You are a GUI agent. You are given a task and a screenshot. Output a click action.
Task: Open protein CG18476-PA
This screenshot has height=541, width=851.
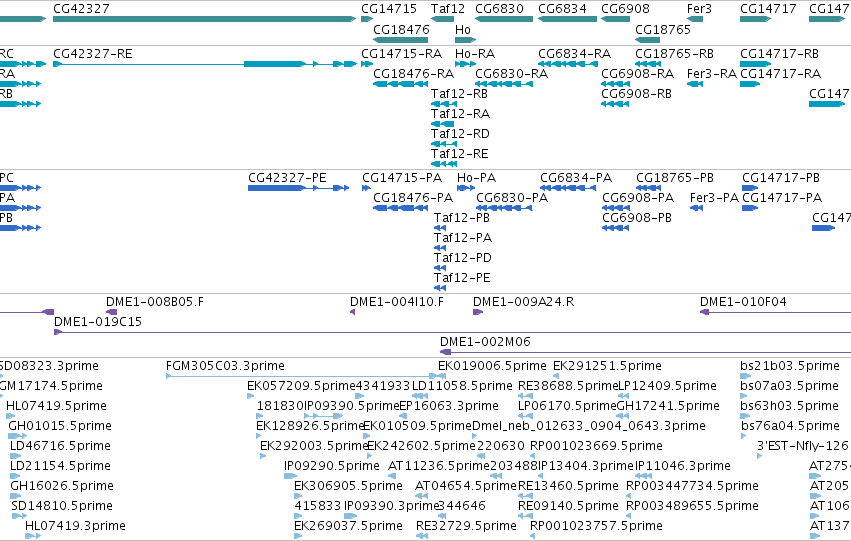pyautogui.click(x=401, y=208)
